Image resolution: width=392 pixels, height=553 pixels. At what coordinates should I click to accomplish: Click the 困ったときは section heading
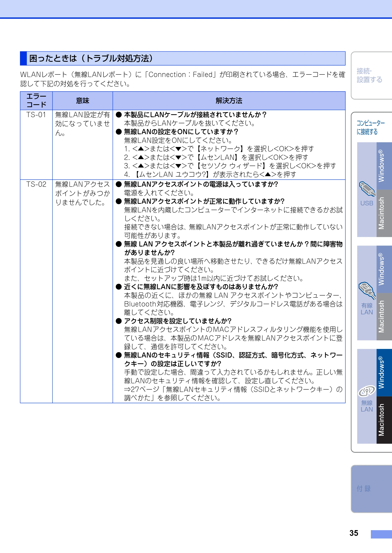tap(183, 58)
